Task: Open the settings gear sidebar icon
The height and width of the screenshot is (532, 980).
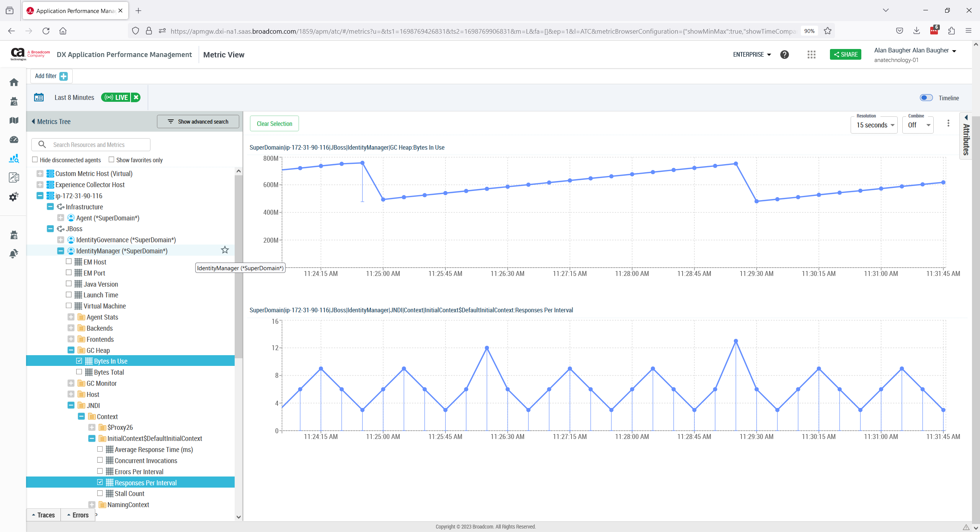Action: click(14, 197)
